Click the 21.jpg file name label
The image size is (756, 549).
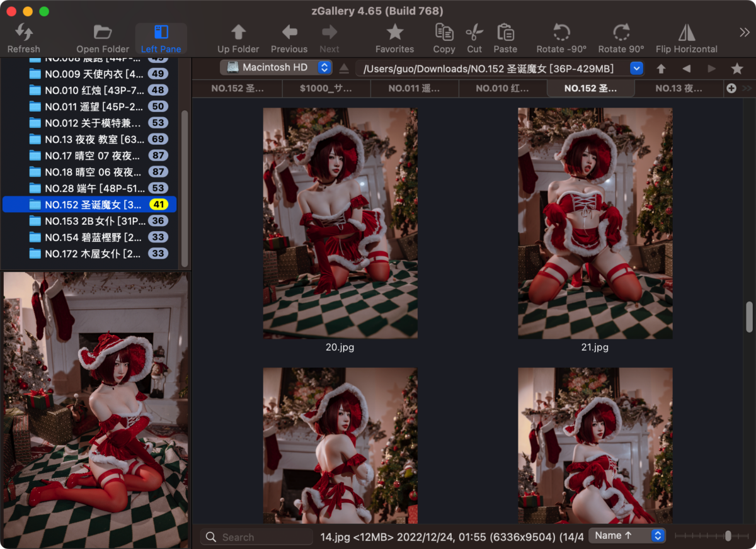click(595, 347)
